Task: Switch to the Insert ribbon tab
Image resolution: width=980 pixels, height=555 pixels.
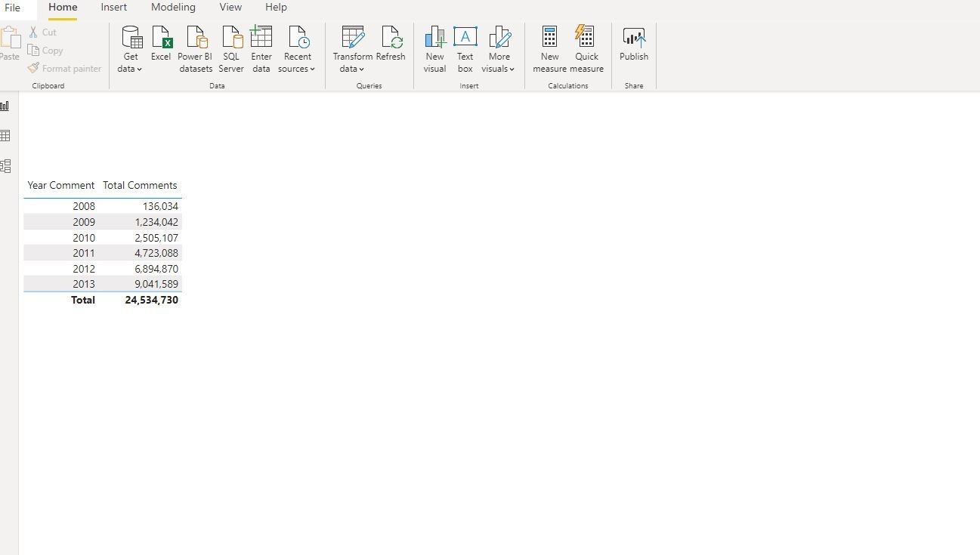Action: coord(114,8)
